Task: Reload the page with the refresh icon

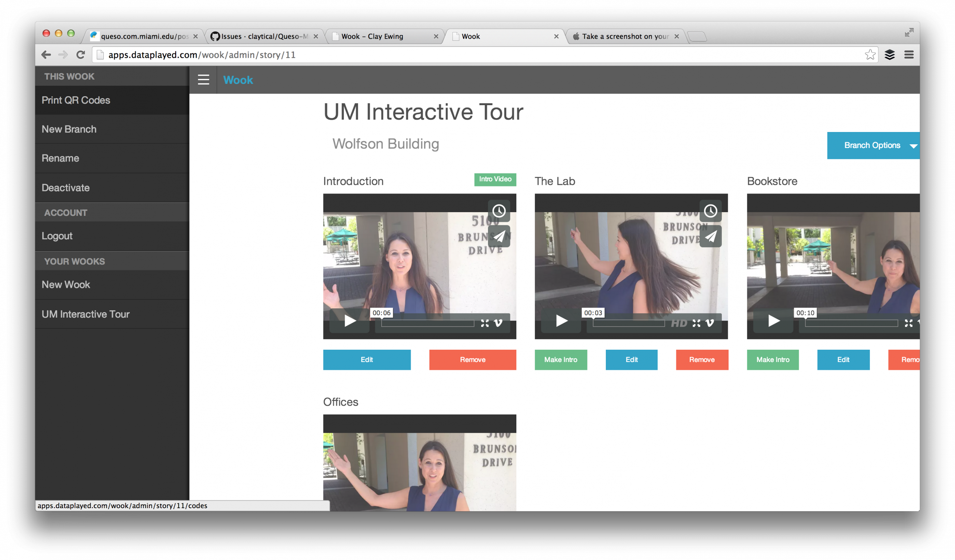Action: pos(80,55)
